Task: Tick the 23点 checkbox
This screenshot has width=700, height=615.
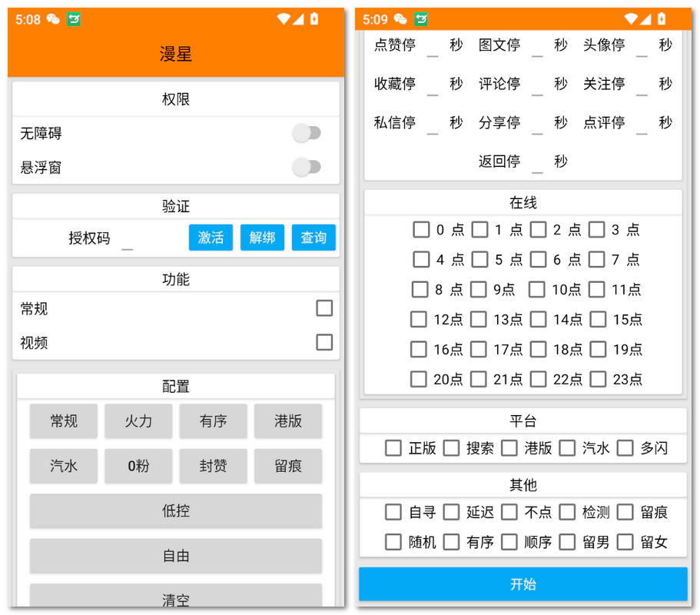Action: (599, 379)
